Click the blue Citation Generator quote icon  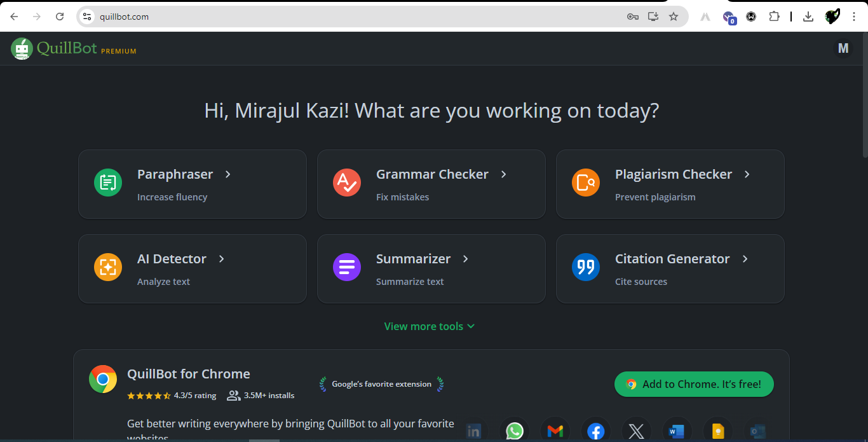[x=586, y=267]
